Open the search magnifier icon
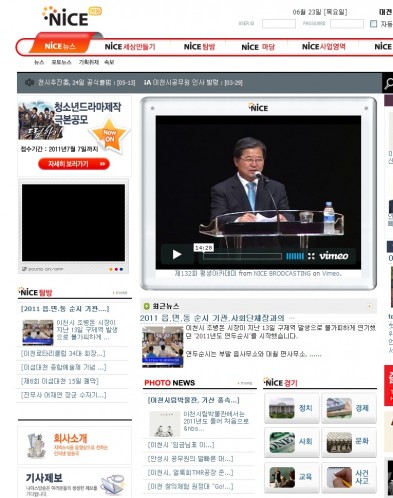Image resolution: width=393 pixels, height=498 pixels. pyautogui.click(x=388, y=83)
